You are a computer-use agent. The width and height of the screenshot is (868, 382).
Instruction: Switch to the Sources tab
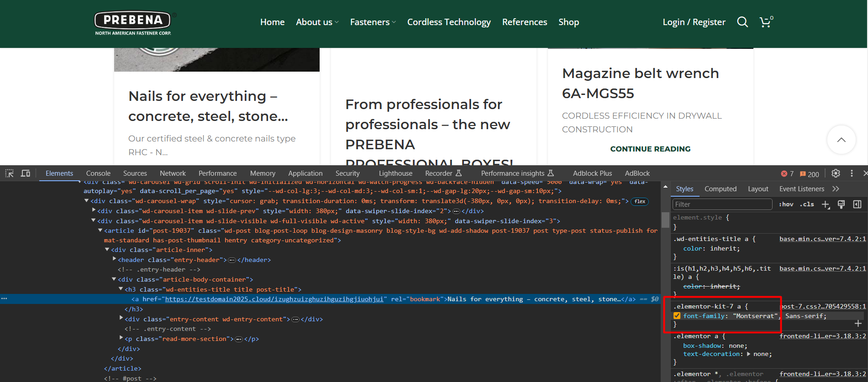(x=135, y=173)
